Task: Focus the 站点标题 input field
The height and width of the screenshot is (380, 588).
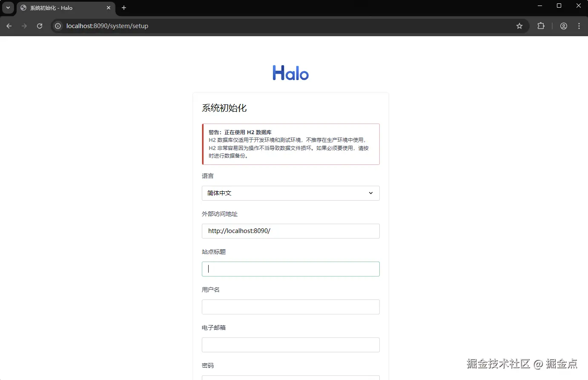Action: tap(291, 269)
